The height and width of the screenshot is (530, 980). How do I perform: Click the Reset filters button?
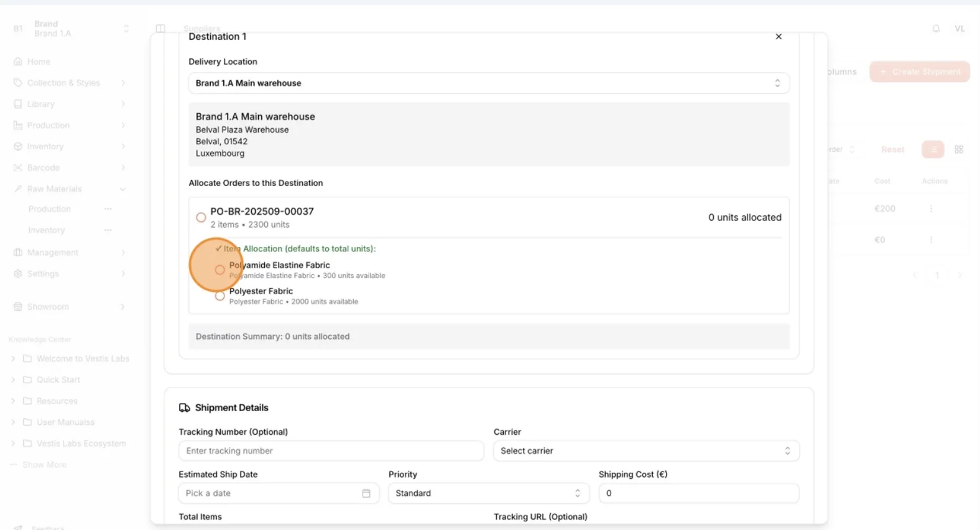pyautogui.click(x=893, y=149)
